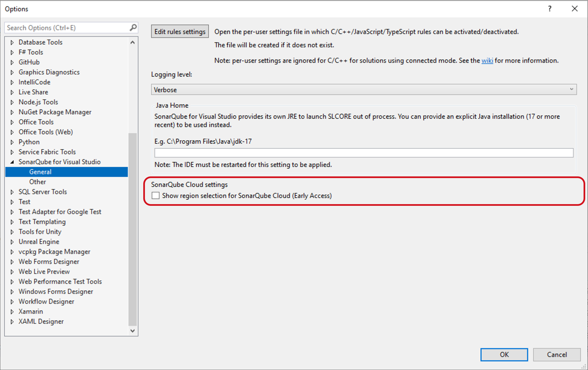Image resolution: width=588 pixels, height=370 pixels.
Task: Click the category tree scrollbar thumb
Action: 133,229
